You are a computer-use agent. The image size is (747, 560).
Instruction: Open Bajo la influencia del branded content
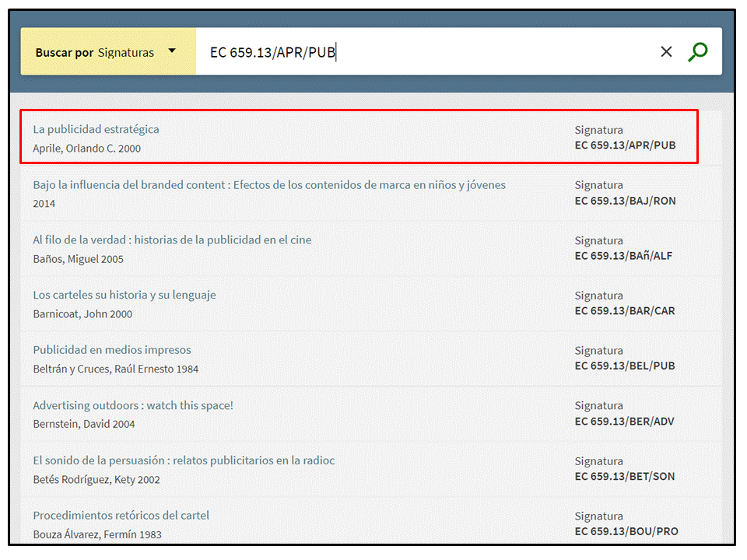click(x=269, y=185)
